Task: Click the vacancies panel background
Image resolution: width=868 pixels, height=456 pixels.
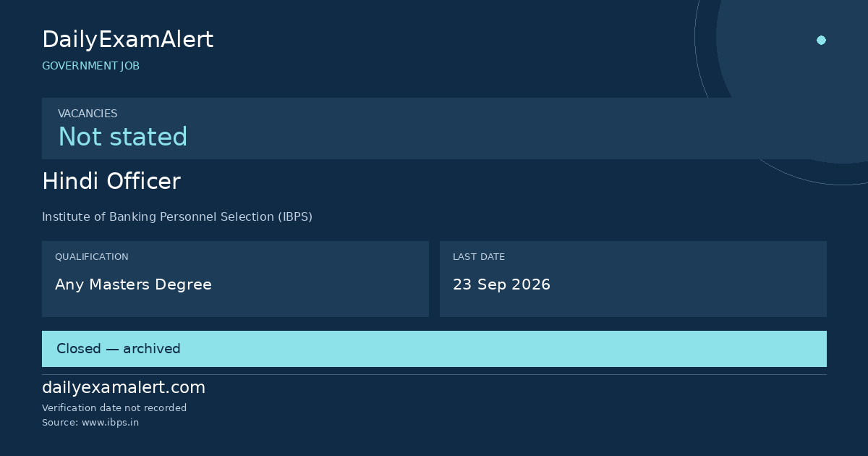Action: pos(434,128)
